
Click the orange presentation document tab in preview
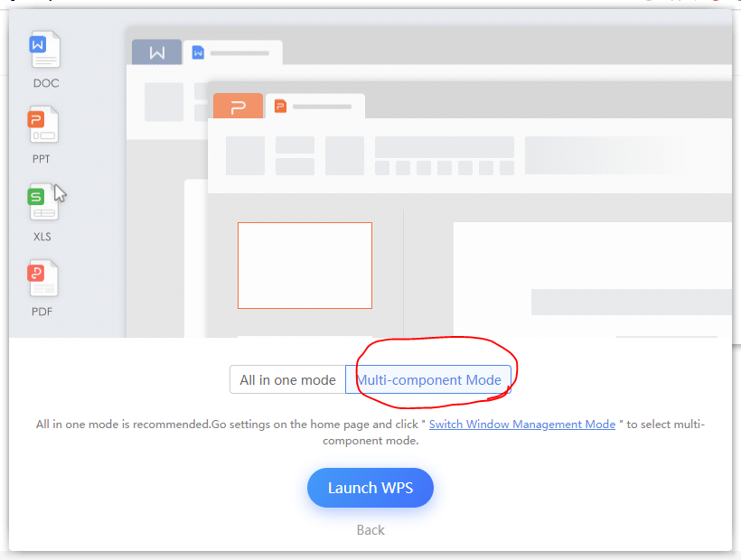click(x=315, y=107)
